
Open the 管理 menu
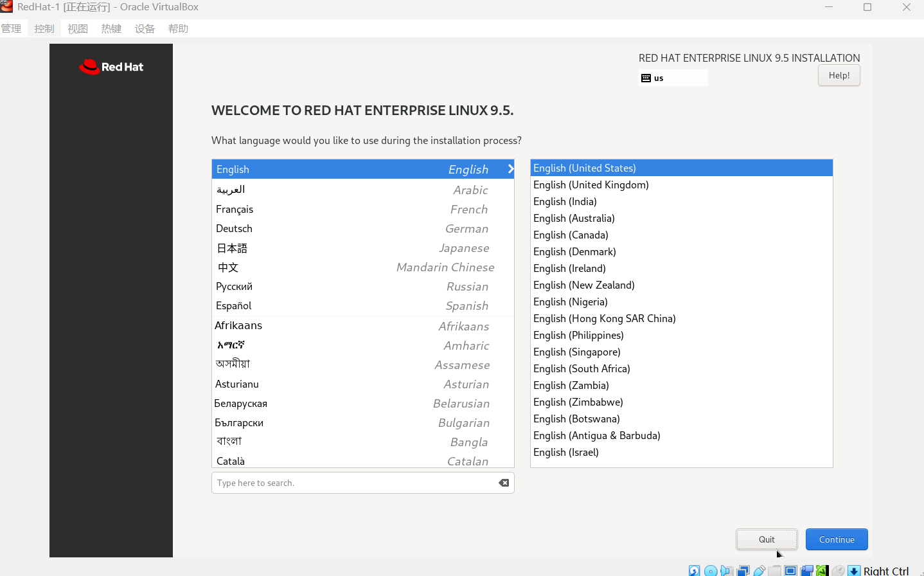coord(11,28)
